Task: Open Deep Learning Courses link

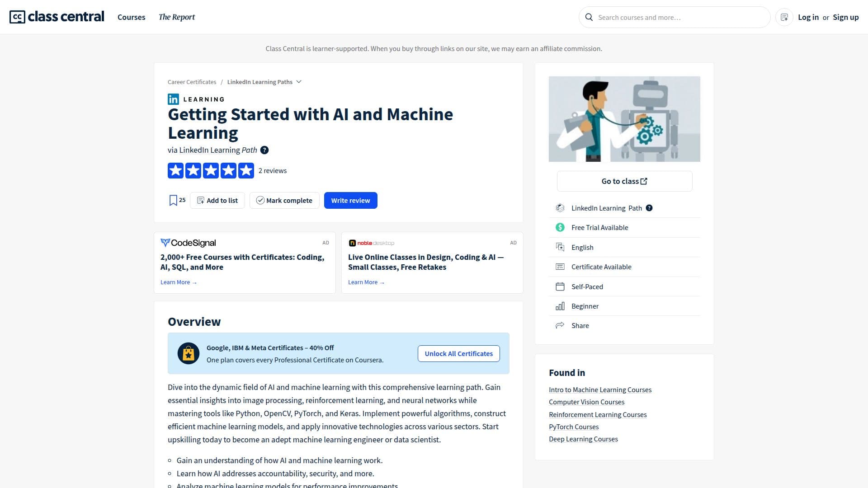Action: (x=583, y=439)
